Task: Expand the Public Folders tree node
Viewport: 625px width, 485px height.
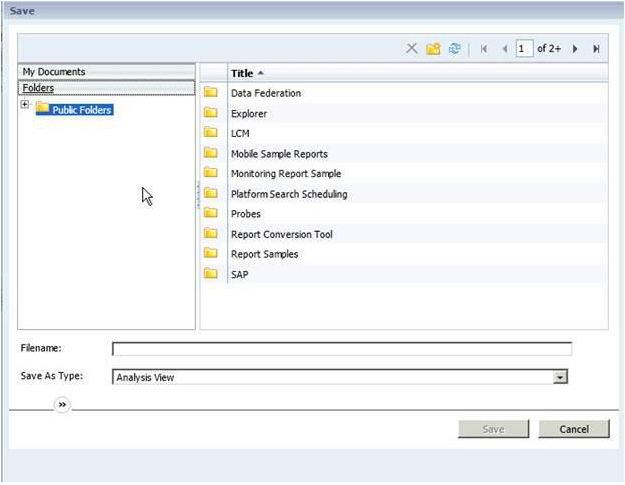Action: 25,104
